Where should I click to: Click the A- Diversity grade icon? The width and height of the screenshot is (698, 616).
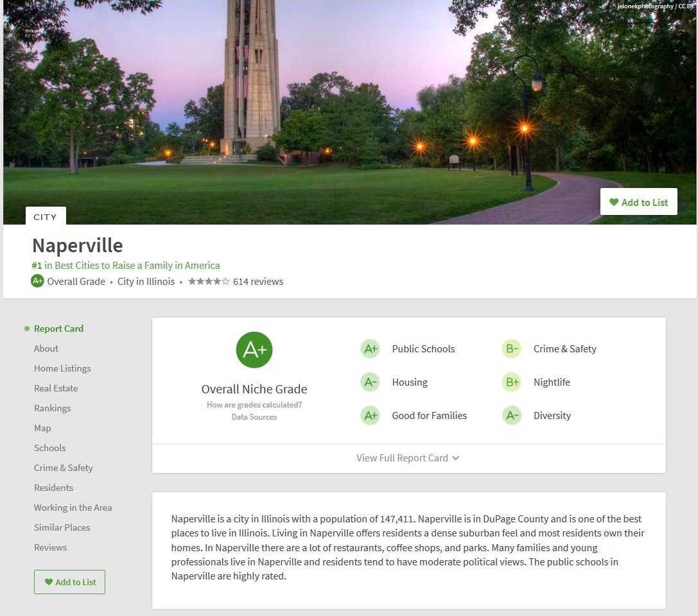pos(512,416)
